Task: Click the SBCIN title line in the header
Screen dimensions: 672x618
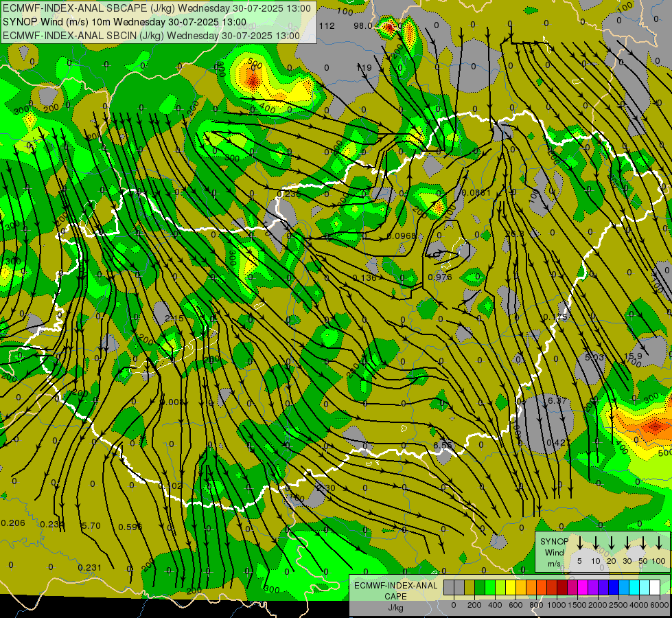Action: coord(151,36)
